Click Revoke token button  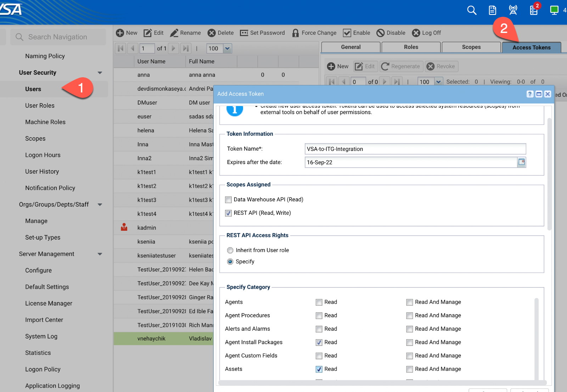(441, 66)
